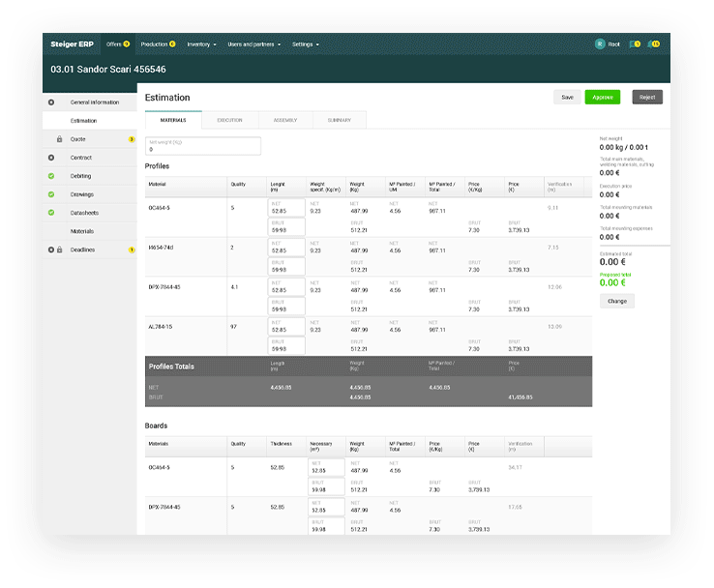
Task: Click the Change button under Proposed total
Action: click(616, 301)
